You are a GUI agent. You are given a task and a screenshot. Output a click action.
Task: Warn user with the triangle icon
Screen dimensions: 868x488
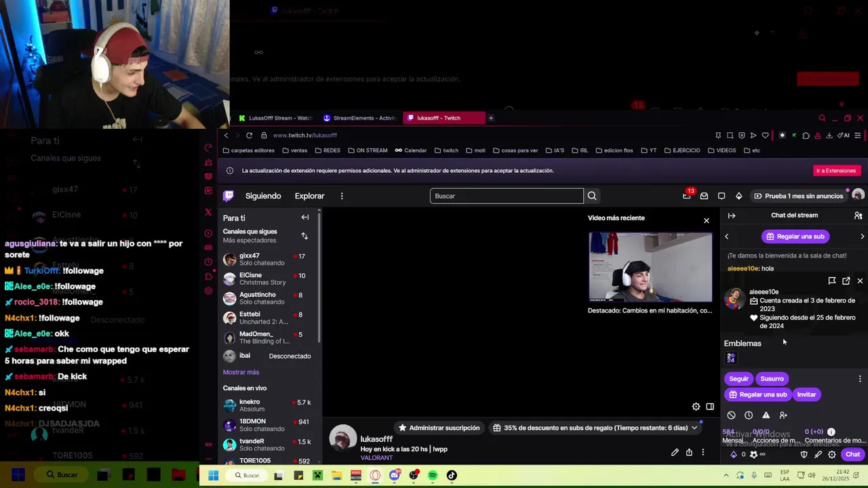[x=766, y=415]
